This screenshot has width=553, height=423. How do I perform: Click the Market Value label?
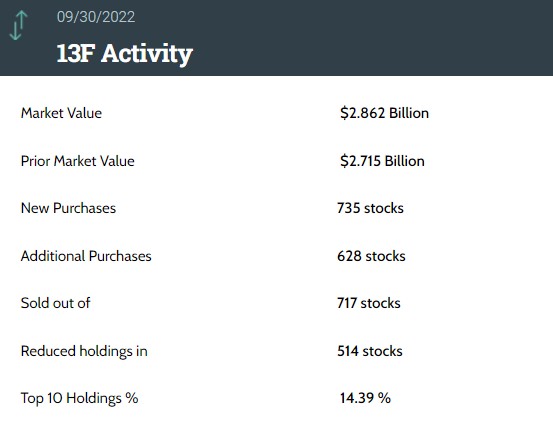pos(61,113)
